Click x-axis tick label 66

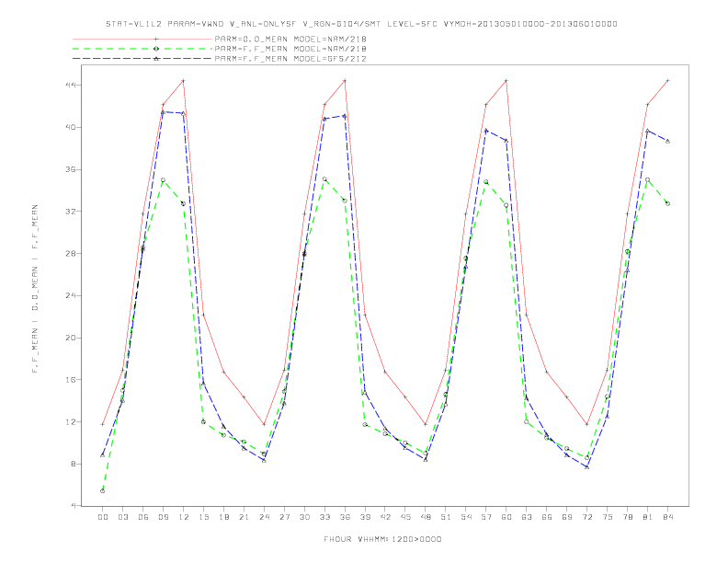pos(547,517)
